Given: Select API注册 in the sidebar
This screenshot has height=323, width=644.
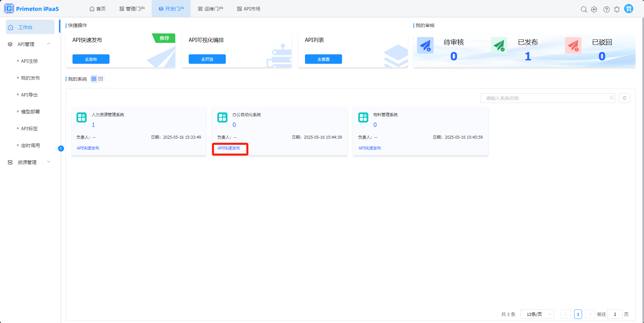Looking at the screenshot, I should pyautogui.click(x=29, y=61).
